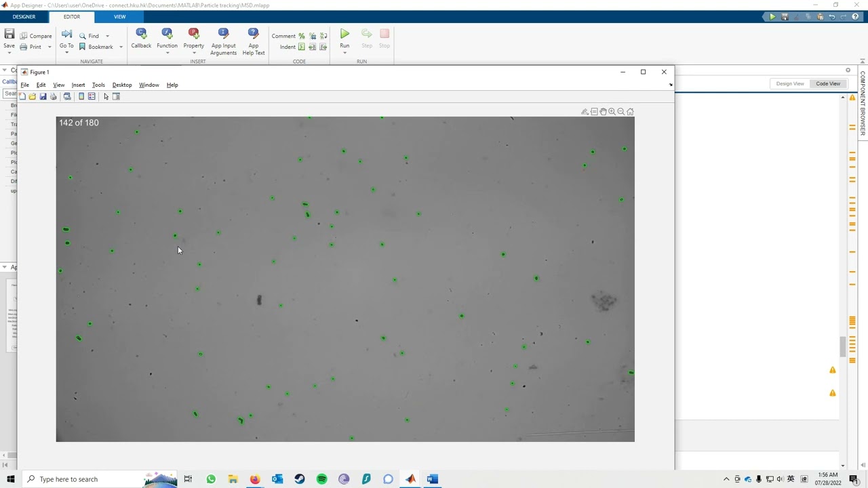Viewport: 868px width, 488px height.
Task: Click the Compare button
Action: coord(36,36)
